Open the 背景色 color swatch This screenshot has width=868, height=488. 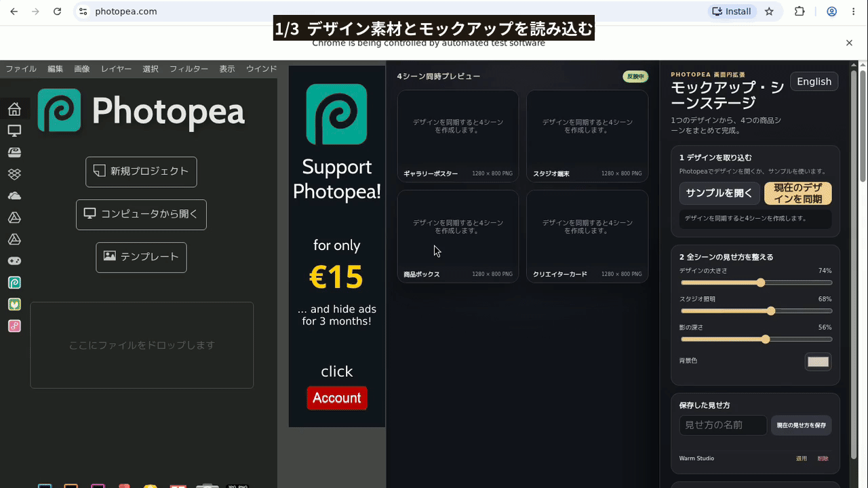(x=818, y=362)
